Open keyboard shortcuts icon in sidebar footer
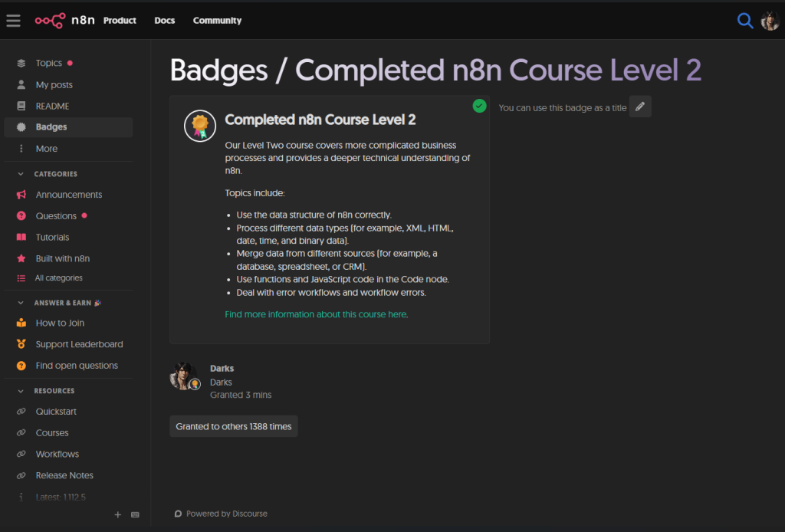 pyautogui.click(x=136, y=515)
